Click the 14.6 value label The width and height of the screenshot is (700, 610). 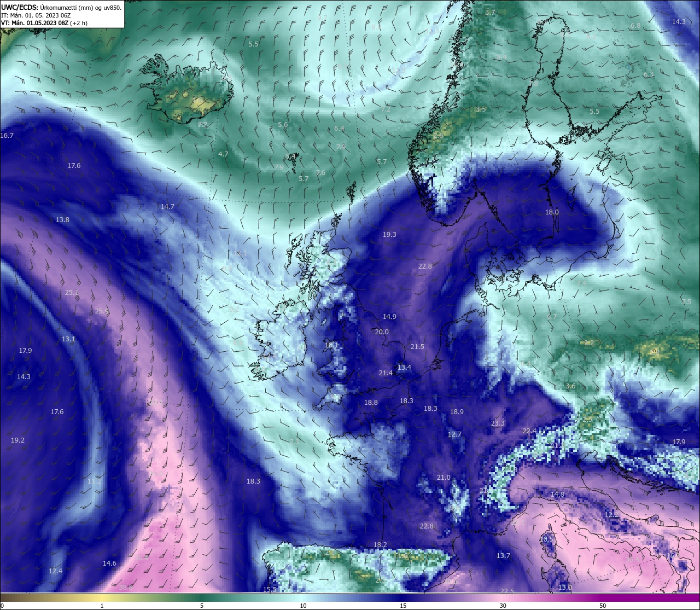pyautogui.click(x=109, y=563)
